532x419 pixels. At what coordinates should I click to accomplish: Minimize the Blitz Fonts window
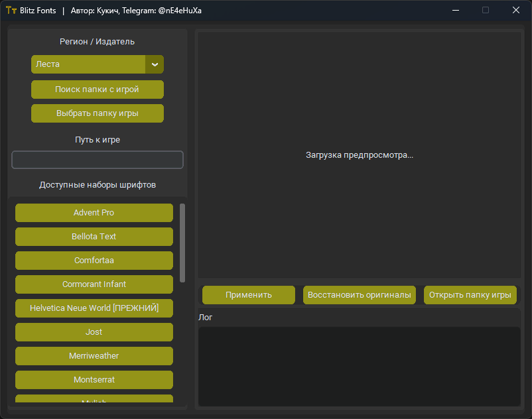pos(456,11)
